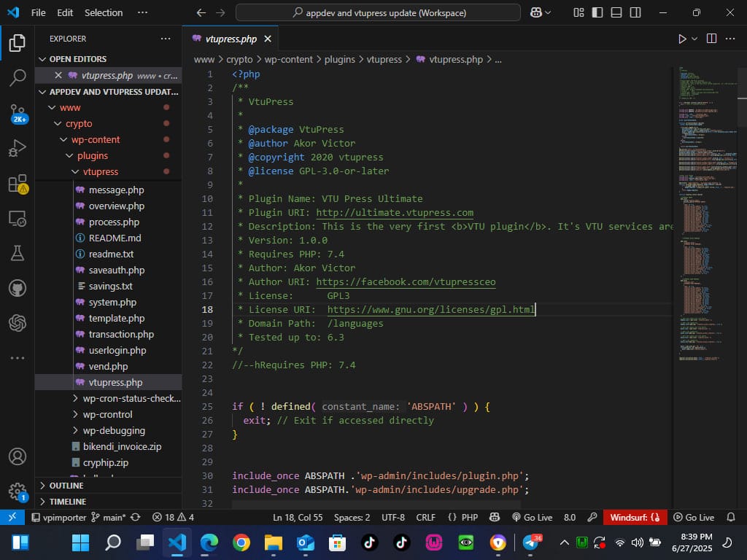
Task: Open the dropdown arrow beside Run button
Action: [694, 39]
